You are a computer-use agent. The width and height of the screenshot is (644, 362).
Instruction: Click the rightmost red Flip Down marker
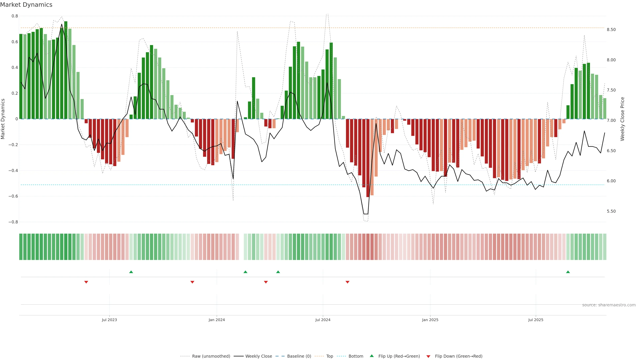click(347, 282)
